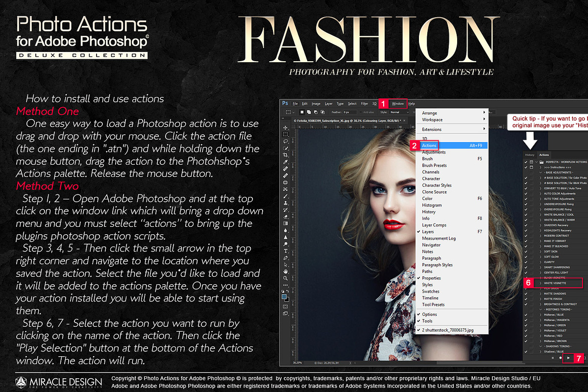The height and width of the screenshot is (392, 588).
Task: Open the Workspace submenu
Action: (453, 119)
